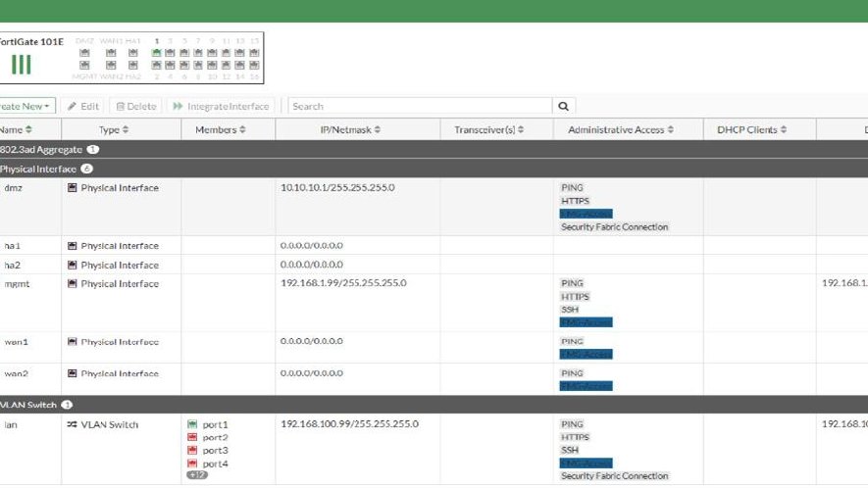Image resolution: width=868 pixels, height=488 pixels.
Task: Click the HA2 port icon on faceplate
Action: [x=132, y=66]
